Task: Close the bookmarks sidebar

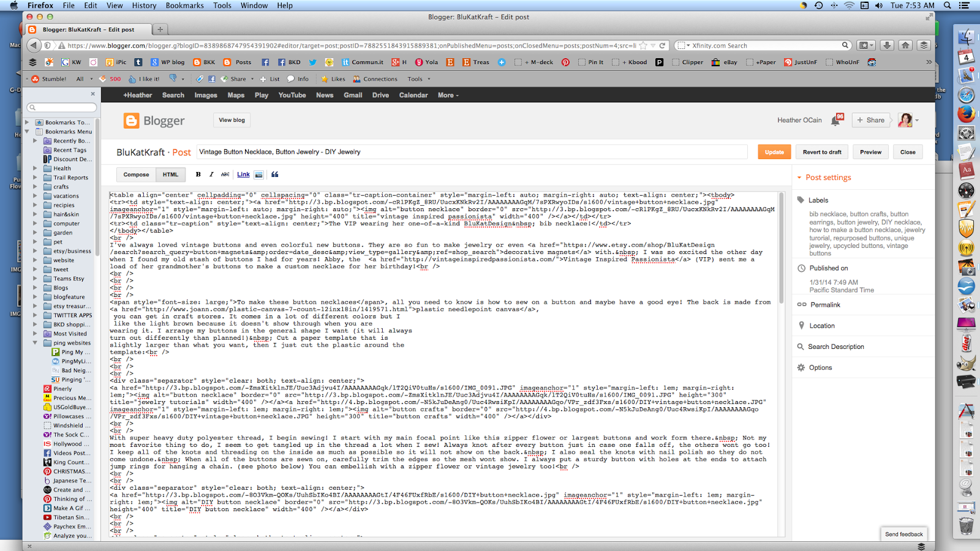Action: pos(93,94)
